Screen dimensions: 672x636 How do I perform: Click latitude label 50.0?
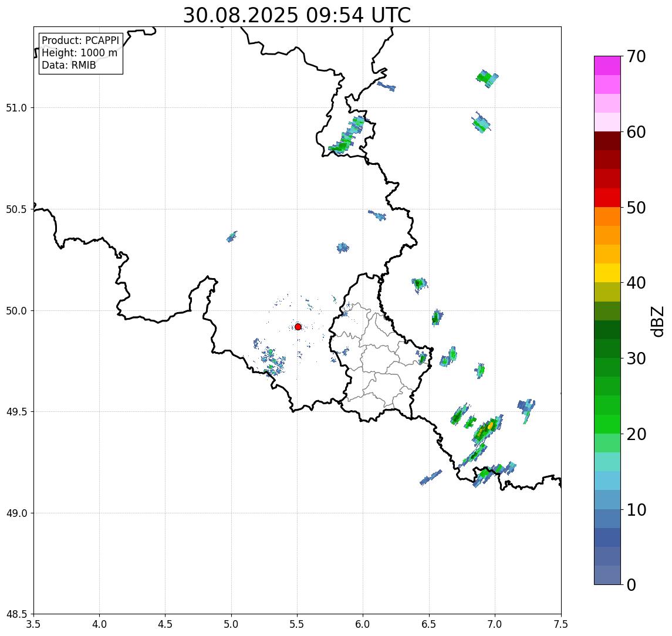[x=16, y=311]
